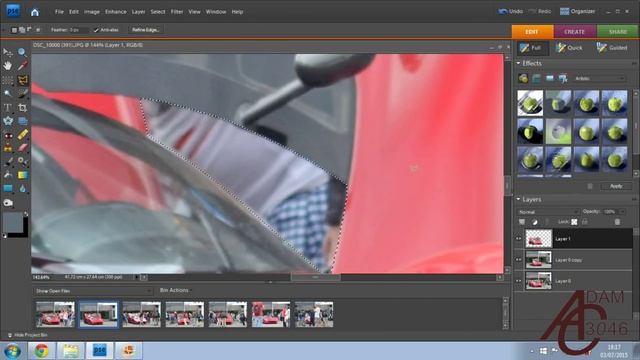This screenshot has height=360, width=640.
Task: Set selection mode to Add to Selection
Action: [x=22, y=30]
